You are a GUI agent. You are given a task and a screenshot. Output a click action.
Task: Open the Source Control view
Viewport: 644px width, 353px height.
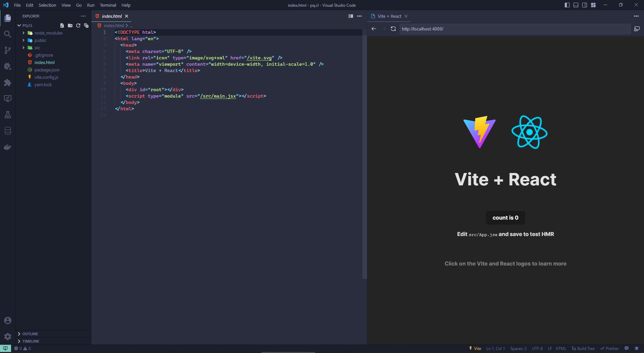click(x=7, y=50)
